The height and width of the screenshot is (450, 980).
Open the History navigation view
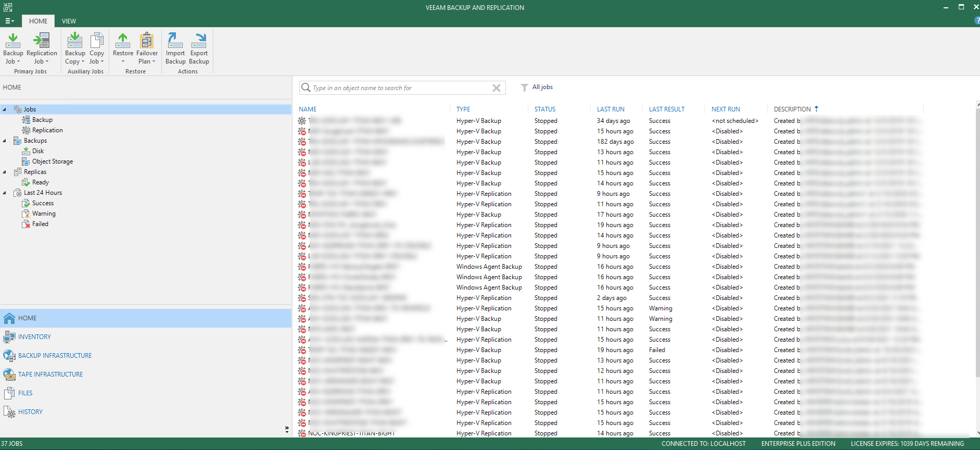pos(30,412)
